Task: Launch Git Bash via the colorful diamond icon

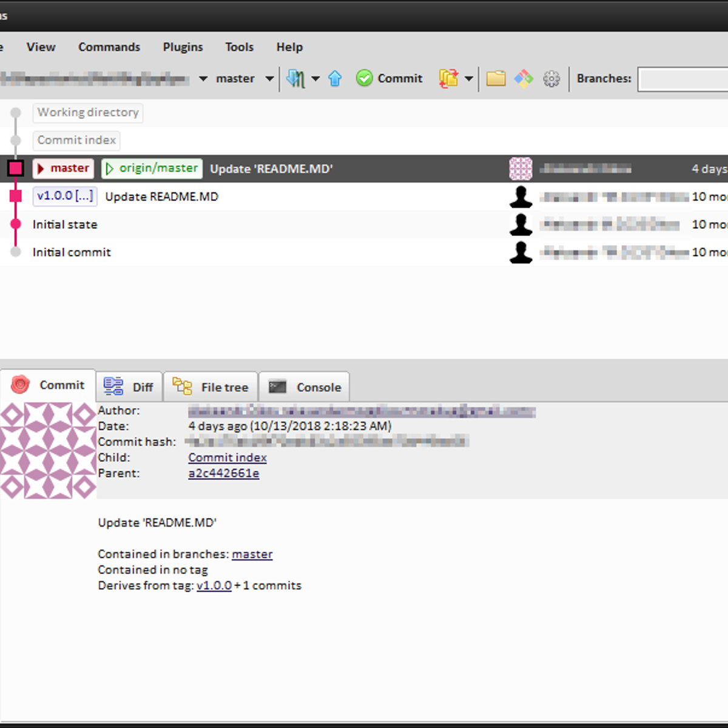Action: (524, 78)
